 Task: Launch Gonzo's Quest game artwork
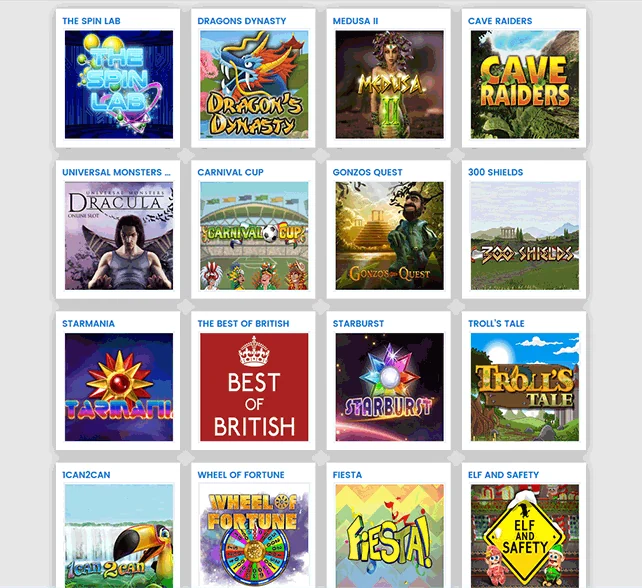tap(389, 236)
